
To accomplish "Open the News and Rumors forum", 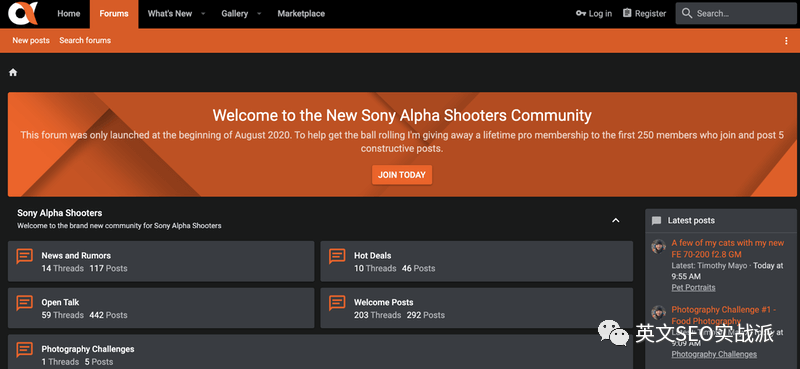I will coord(76,256).
